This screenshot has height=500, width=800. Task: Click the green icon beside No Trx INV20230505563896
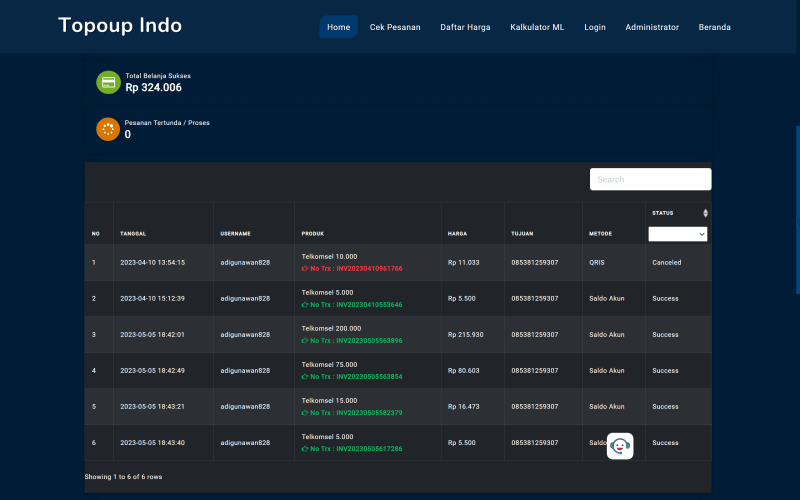305,340
